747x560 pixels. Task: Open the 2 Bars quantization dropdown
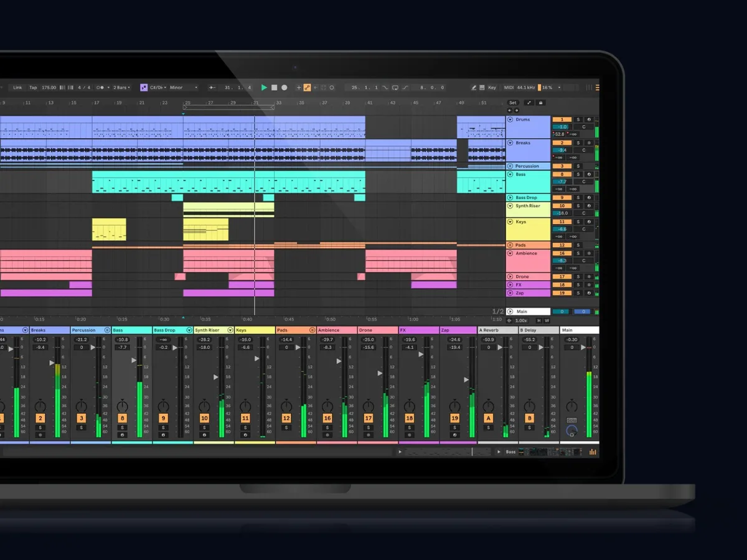[121, 88]
